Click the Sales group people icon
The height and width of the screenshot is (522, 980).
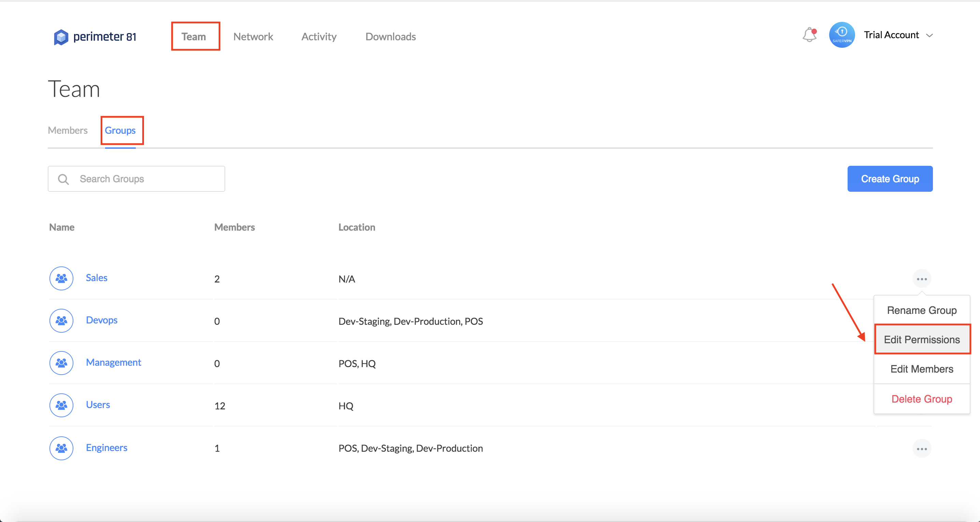(x=61, y=278)
